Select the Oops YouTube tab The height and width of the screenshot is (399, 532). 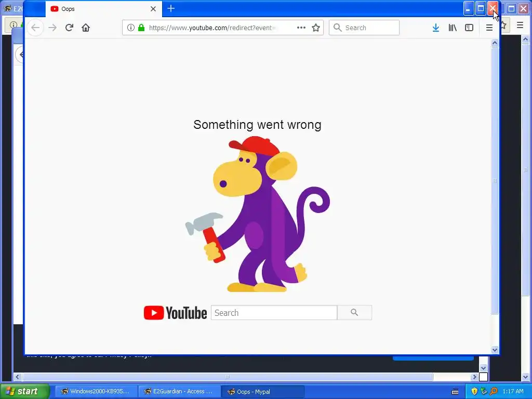point(103,9)
